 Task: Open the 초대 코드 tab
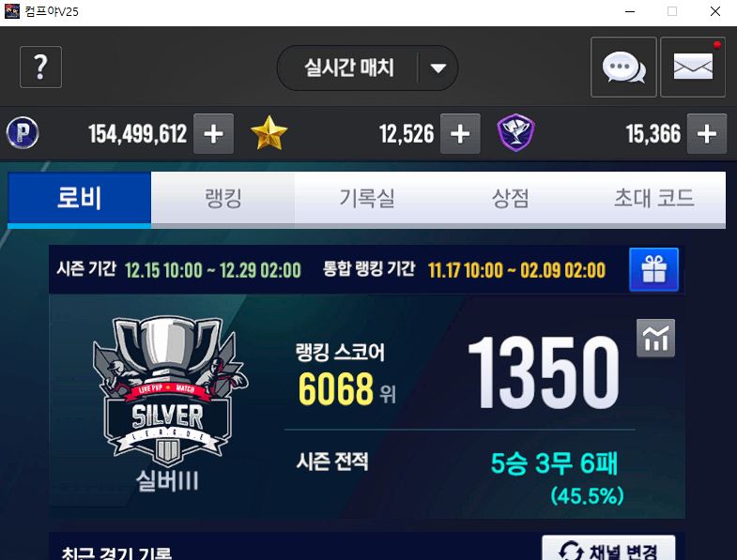(x=653, y=198)
